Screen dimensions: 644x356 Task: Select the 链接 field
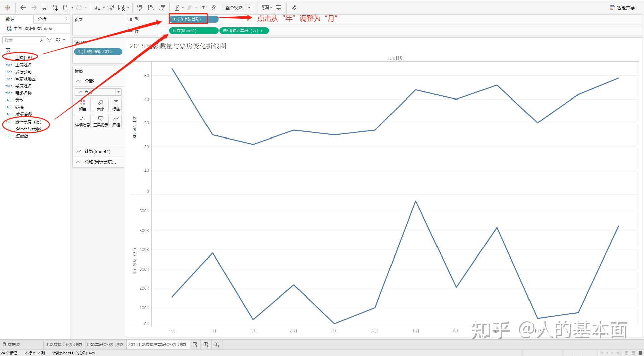click(x=19, y=107)
